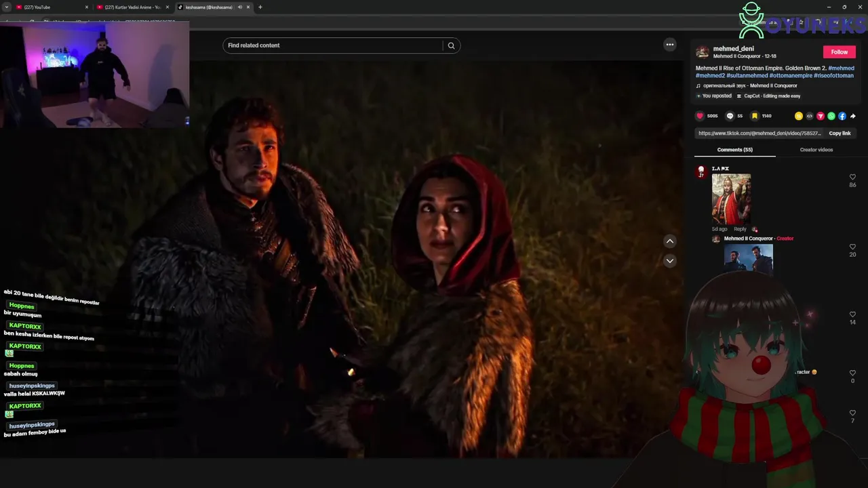Open the browser tab search dropdown
868x488 pixels.
coord(6,7)
